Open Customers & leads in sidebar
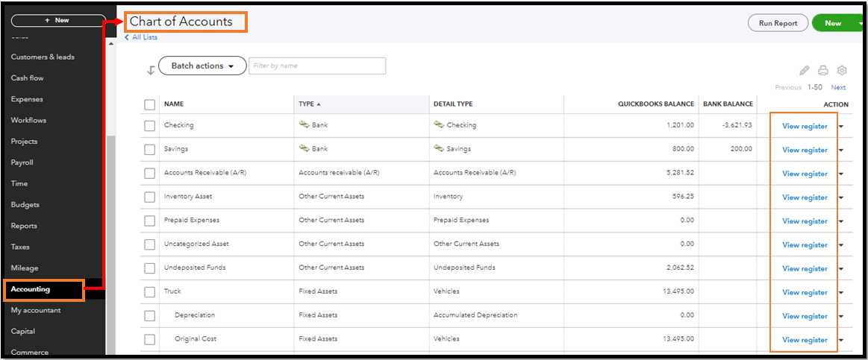 [43, 57]
